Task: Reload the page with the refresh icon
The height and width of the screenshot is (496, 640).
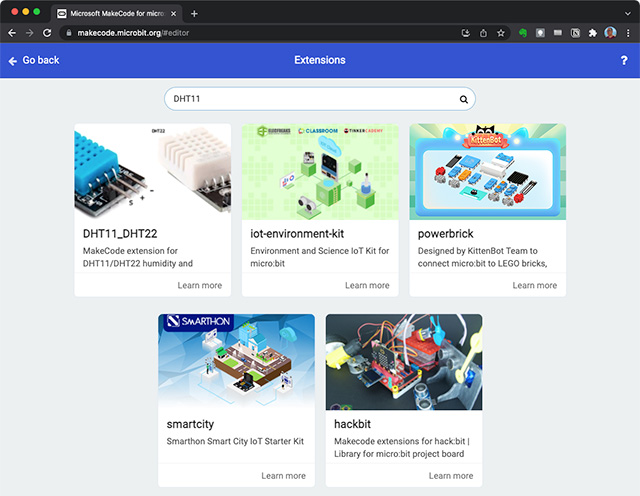Action: pos(47,32)
